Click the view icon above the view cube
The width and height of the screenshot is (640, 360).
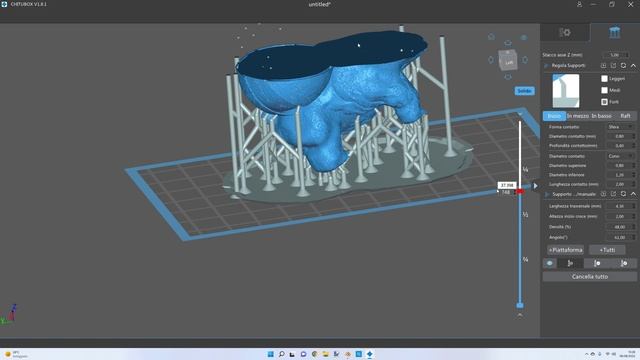point(508,42)
